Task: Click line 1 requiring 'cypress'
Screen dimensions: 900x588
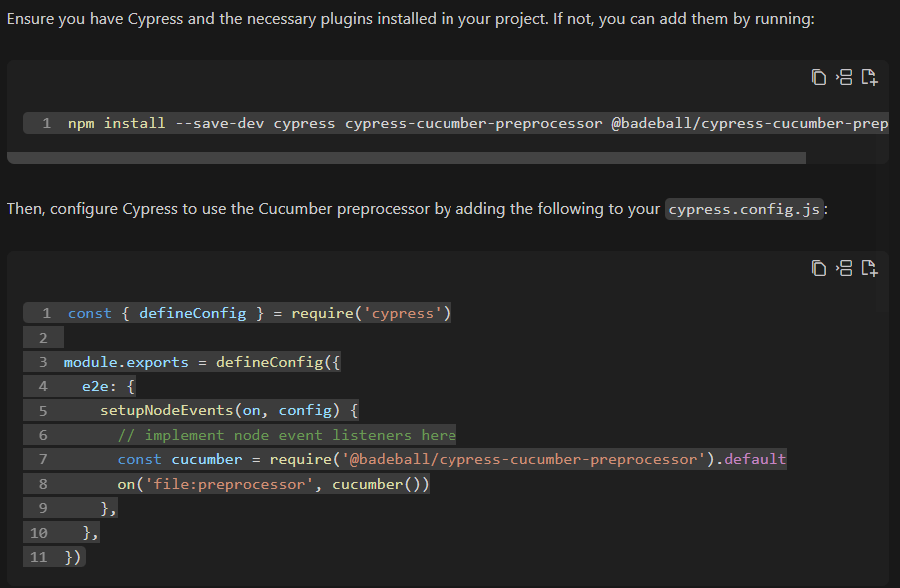Action: [x=237, y=313]
